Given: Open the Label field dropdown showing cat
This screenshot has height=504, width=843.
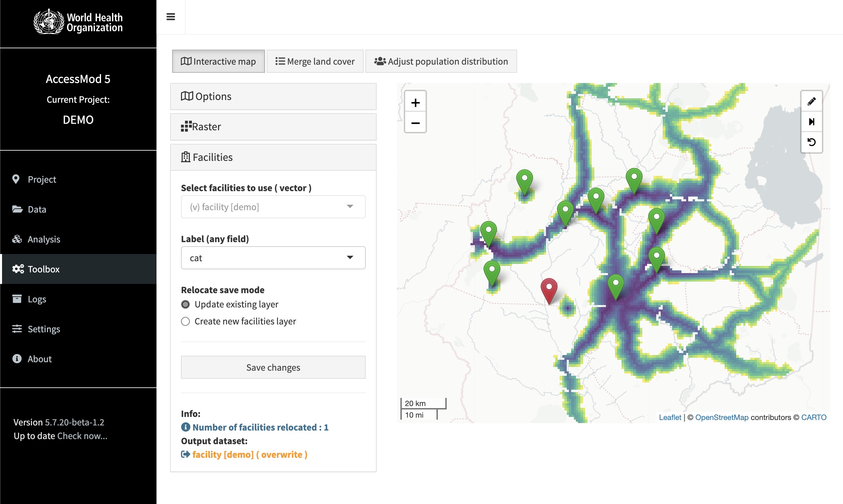Looking at the screenshot, I should point(273,258).
